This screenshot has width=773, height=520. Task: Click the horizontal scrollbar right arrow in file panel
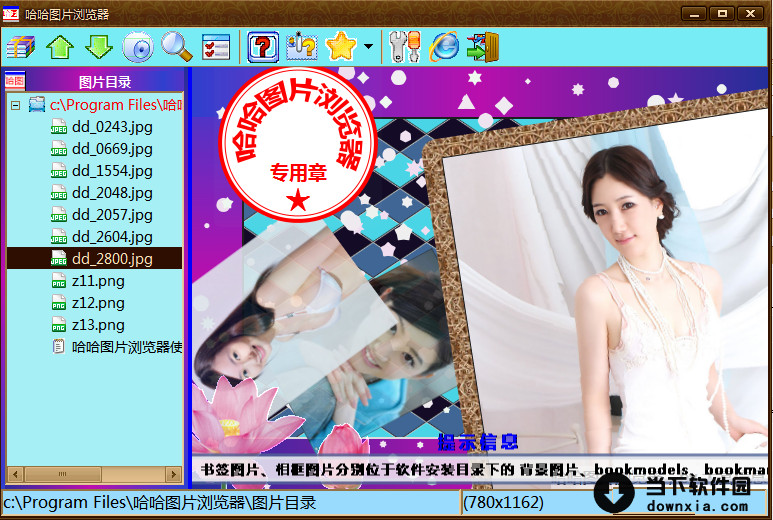(x=173, y=474)
